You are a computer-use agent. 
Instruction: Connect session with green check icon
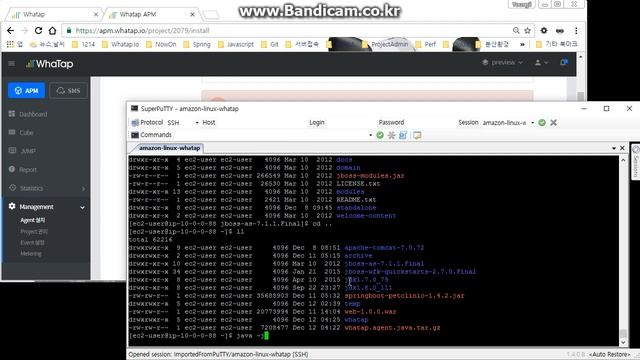(542, 122)
